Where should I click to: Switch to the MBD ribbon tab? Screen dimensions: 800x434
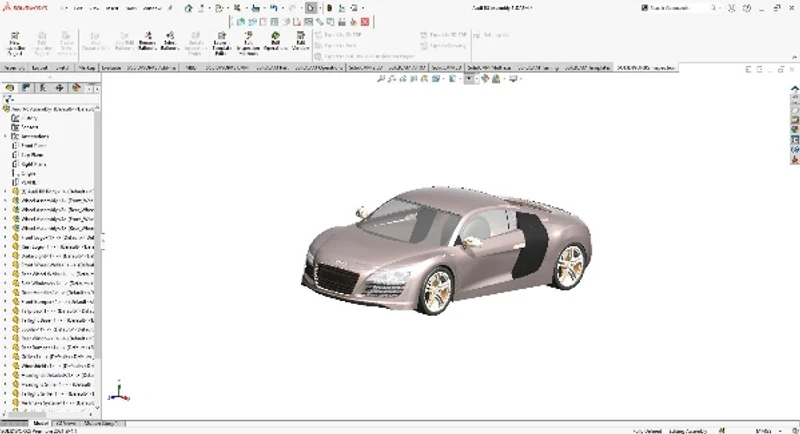[x=191, y=67]
